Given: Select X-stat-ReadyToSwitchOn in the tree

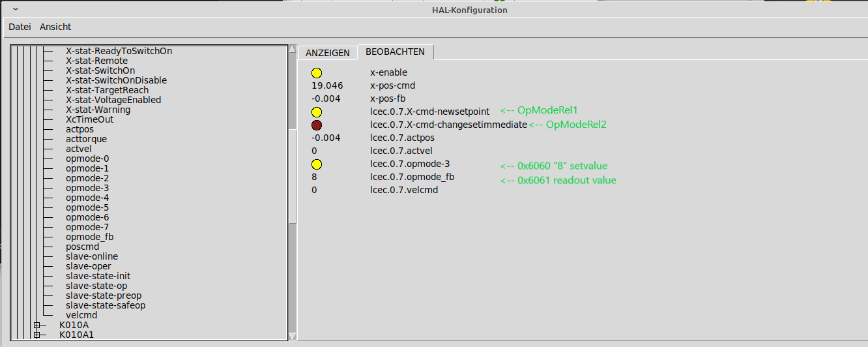Looking at the screenshot, I should click(x=119, y=50).
